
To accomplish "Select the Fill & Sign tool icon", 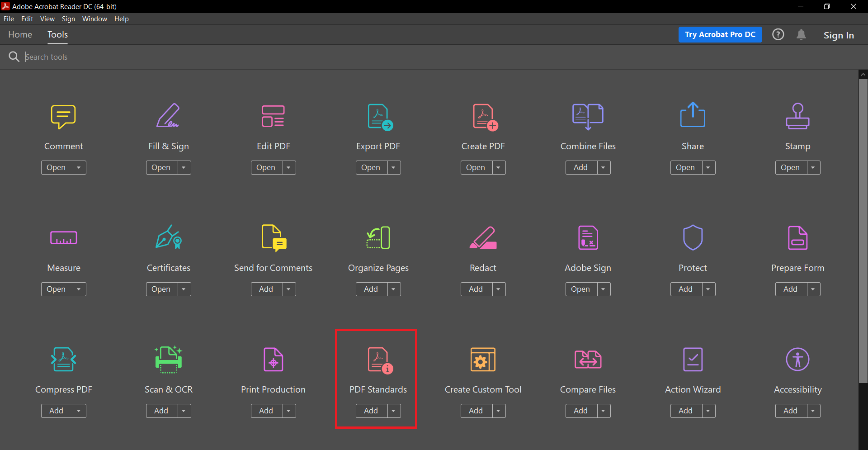I will coord(168,116).
